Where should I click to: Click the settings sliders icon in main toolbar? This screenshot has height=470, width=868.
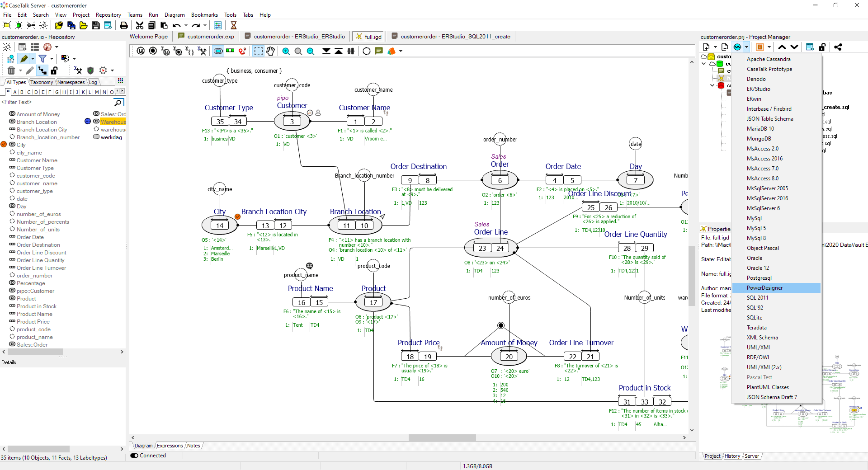pos(218,25)
